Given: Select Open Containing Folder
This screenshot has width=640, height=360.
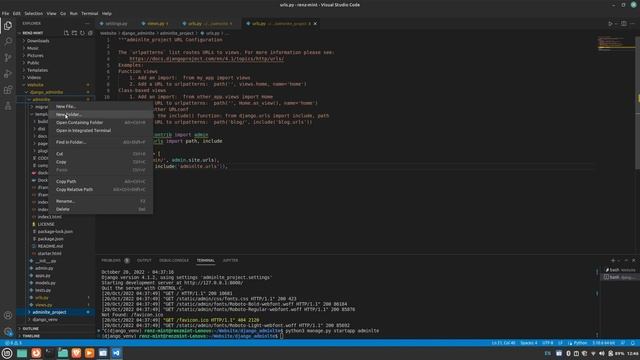Looking at the screenshot, I should tap(100, 122).
